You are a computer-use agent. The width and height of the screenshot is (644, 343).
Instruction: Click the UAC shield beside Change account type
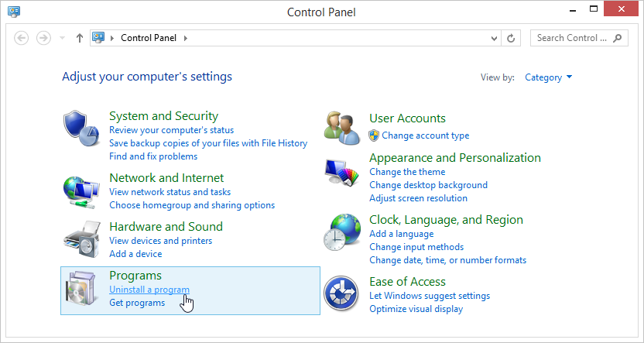tap(374, 135)
